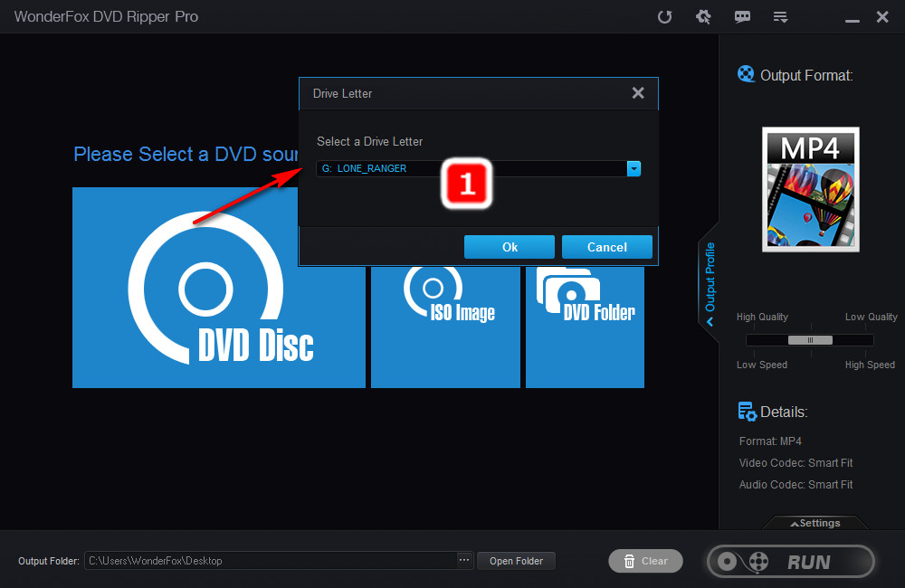Image resolution: width=905 pixels, height=588 pixels.
Task: Collapse the Output Profile side tab
Action: coord(710,283)
